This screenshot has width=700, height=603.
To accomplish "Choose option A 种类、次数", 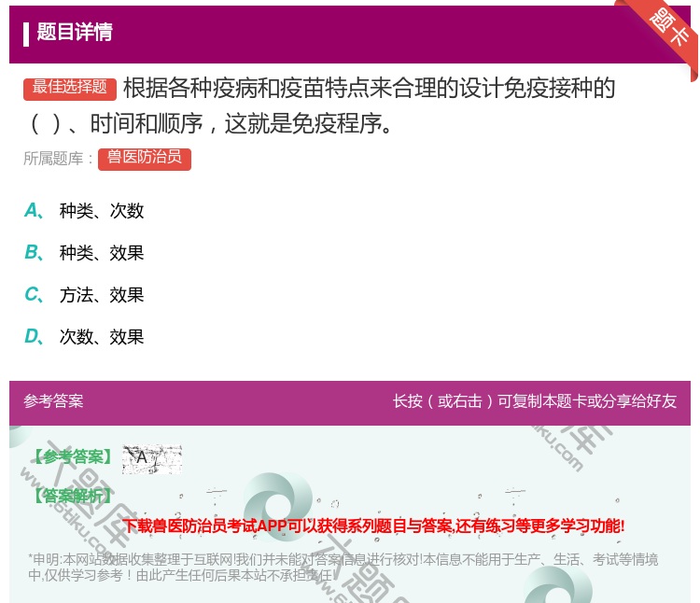I will 84,211.
